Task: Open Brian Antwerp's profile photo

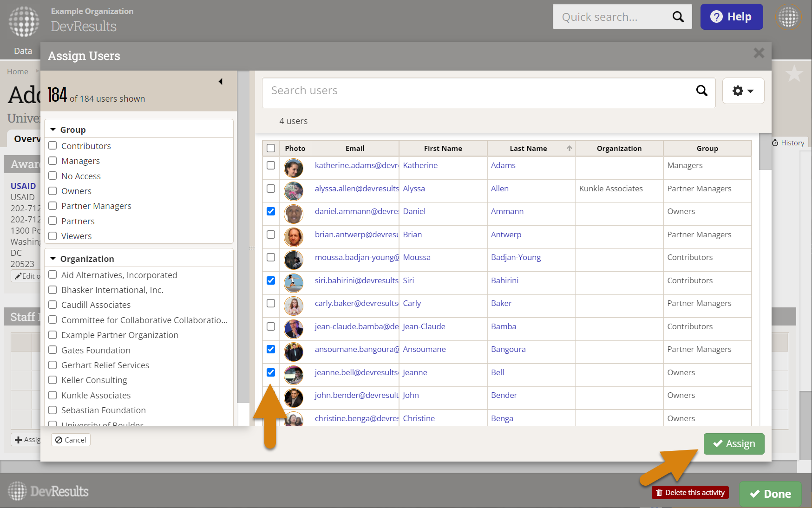Action: 294,237
